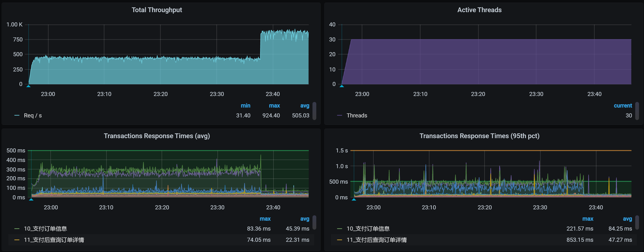The height and width of the screenshot is (252, 644).
Task: Click legend scrollbar in Total Throughput panel
Action: click(314, 111)
